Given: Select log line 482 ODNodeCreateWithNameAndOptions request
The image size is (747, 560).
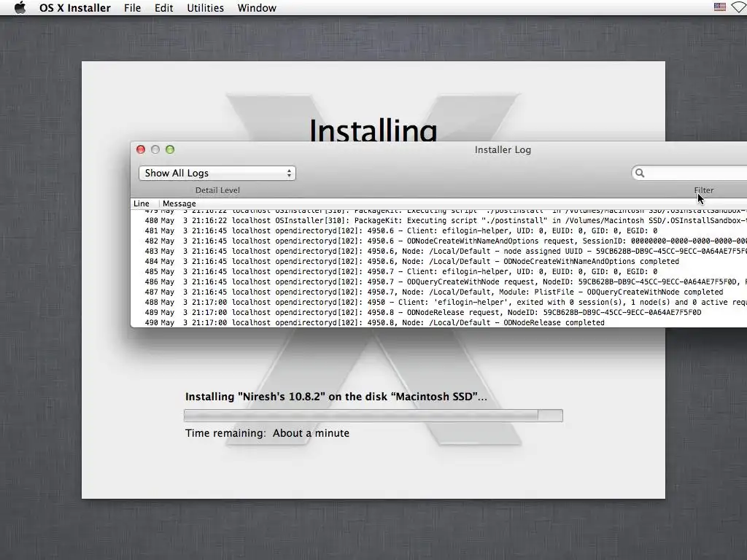Looking at the screenshot, I should [438, 241].
